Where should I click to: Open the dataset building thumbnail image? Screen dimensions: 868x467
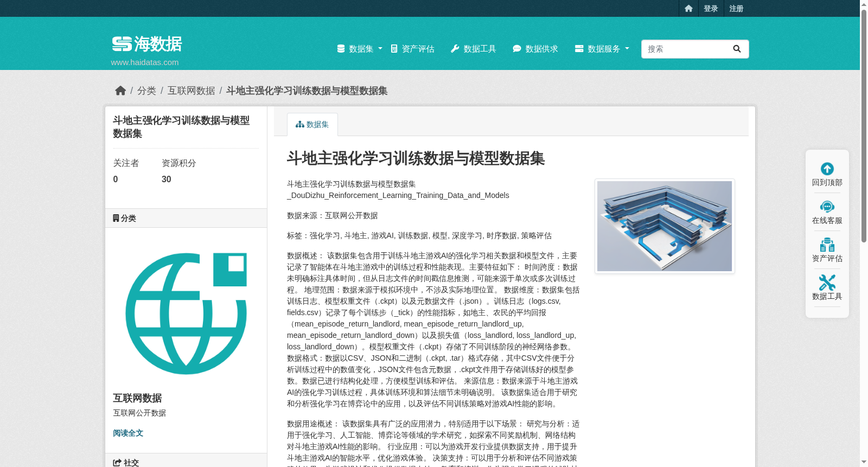pos(665,226)
